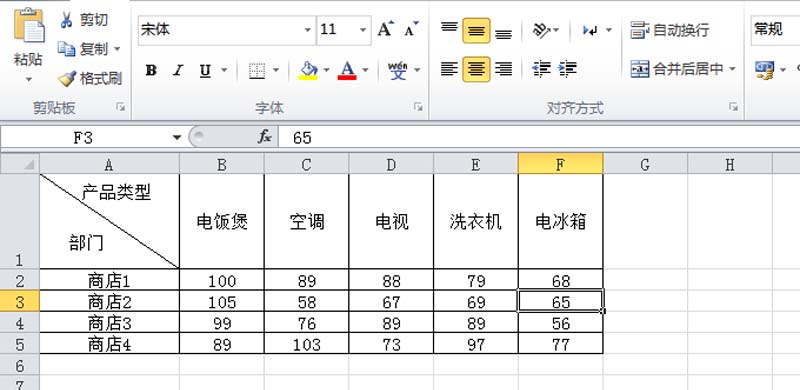Image resolution: width=800 pixels, height=390 pixels.
Task: Apply red font color A
Action: coord(347,70)
